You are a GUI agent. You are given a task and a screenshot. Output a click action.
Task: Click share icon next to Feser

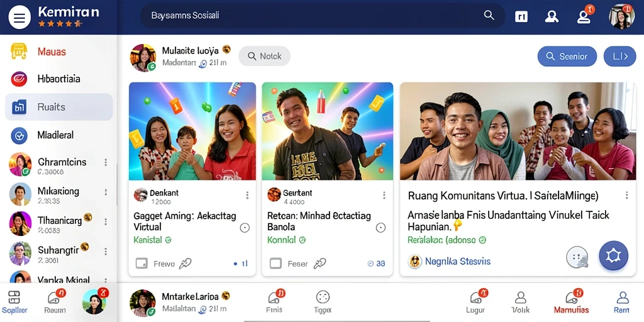point(319,264)
